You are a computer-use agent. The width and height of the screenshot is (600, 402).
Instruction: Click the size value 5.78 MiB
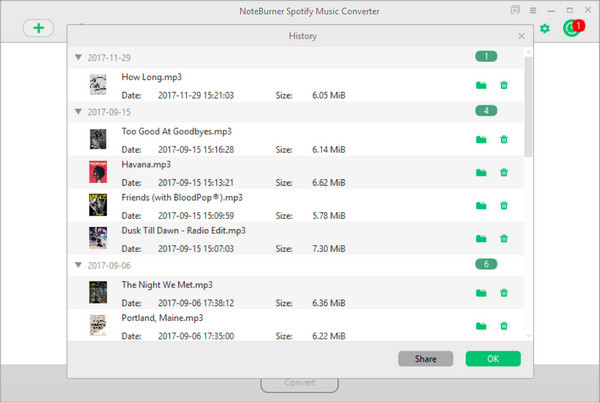pyautogui.click(x=329, y=216)
